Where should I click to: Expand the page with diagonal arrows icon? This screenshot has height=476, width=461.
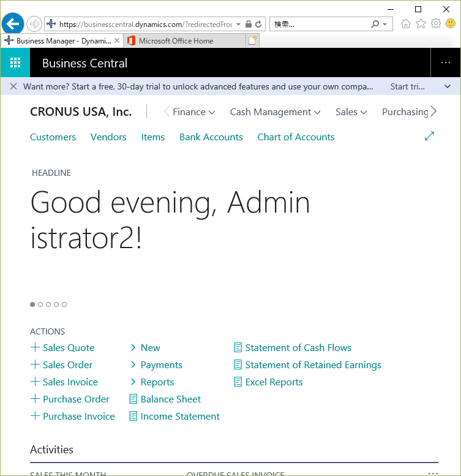pos(429,136)
